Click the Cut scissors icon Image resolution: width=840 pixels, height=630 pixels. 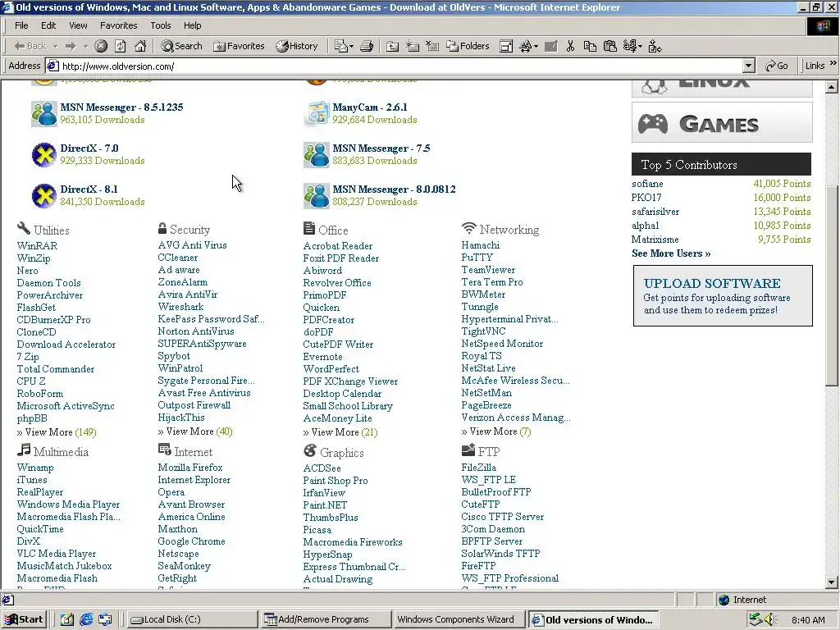570,46
